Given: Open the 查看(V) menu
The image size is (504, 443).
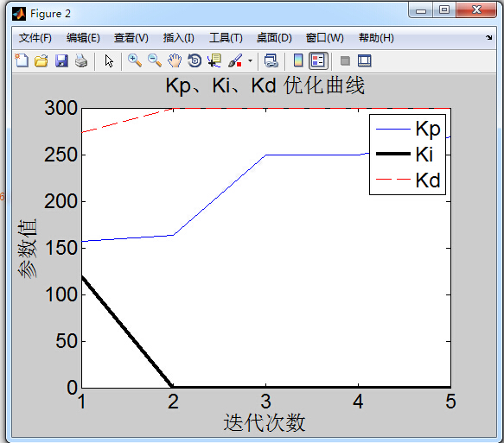Looking at the screenshot, I should [131, 38].
